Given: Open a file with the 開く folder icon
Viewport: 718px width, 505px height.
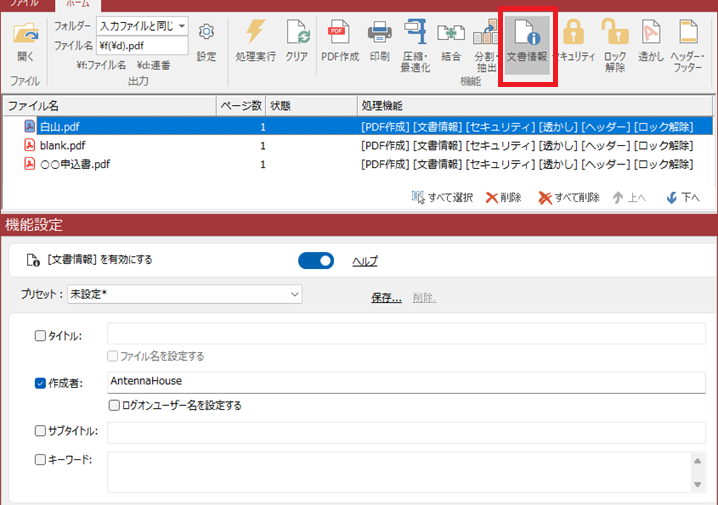Looking at the screenshot, I should tap(26, 41).
